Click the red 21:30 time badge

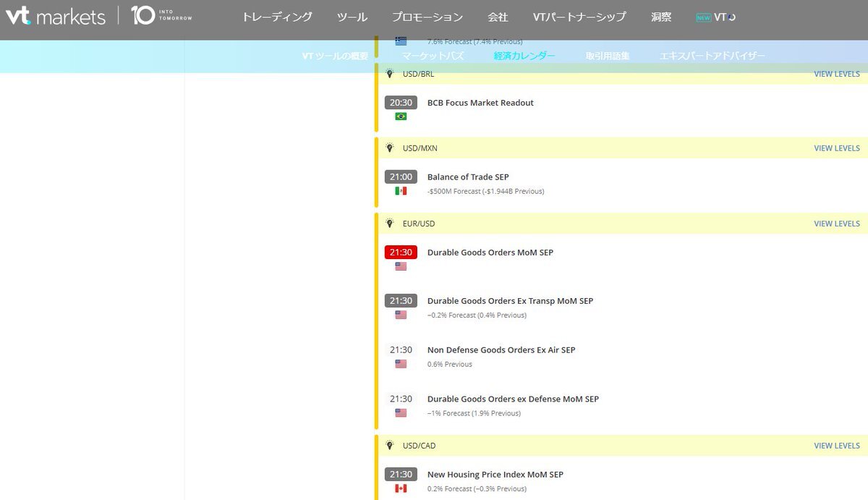[x=401, y=253]
